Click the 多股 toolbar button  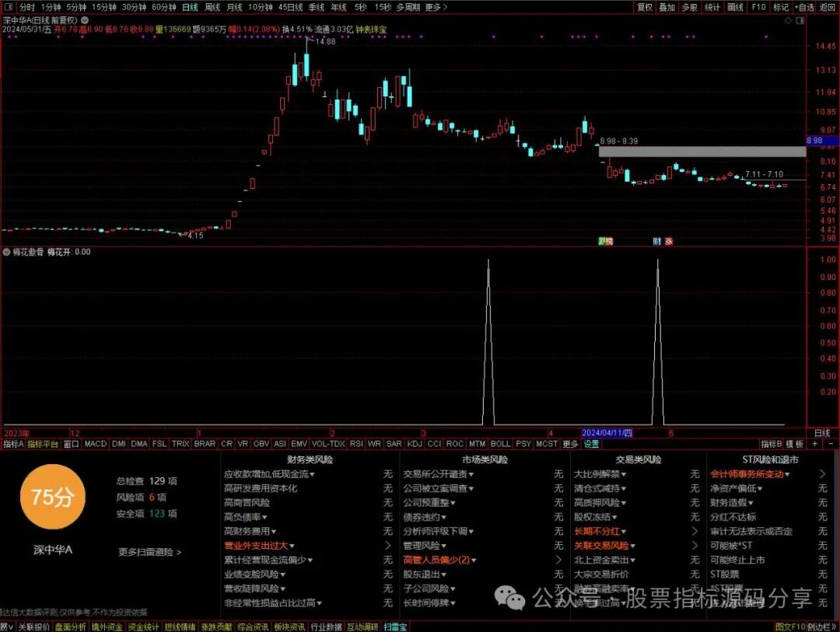[x=689, y=7]
